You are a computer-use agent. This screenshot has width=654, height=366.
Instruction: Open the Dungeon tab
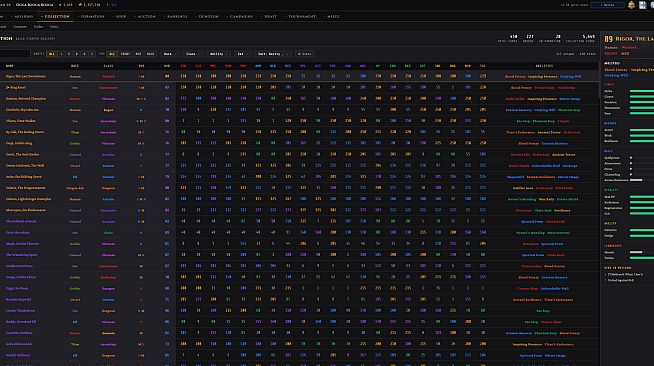click(207, 17)
